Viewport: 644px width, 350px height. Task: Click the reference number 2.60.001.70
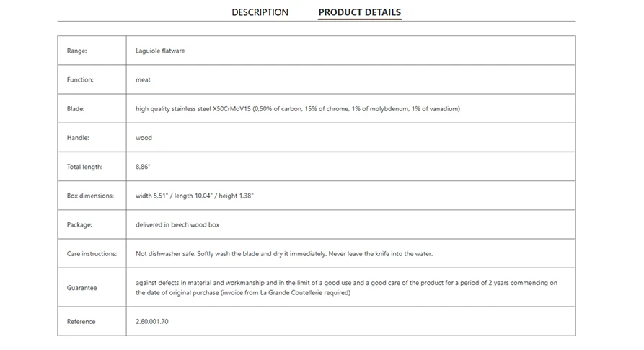(152, 322)
